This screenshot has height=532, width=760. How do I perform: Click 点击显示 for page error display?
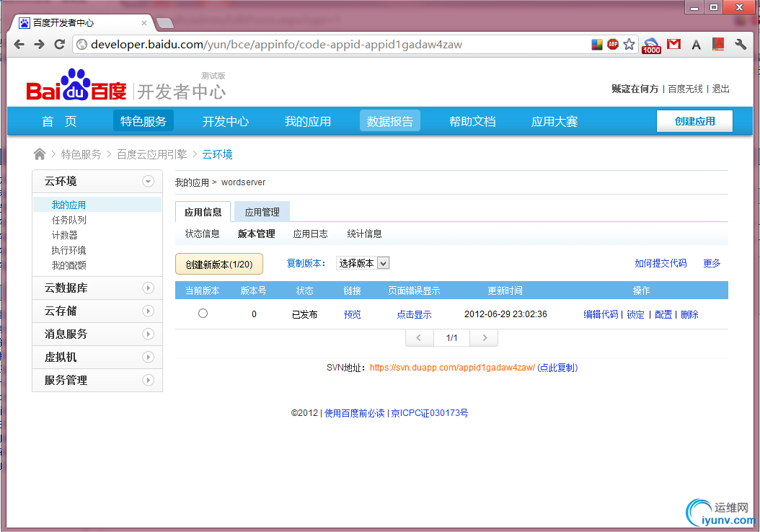point(415,314)
